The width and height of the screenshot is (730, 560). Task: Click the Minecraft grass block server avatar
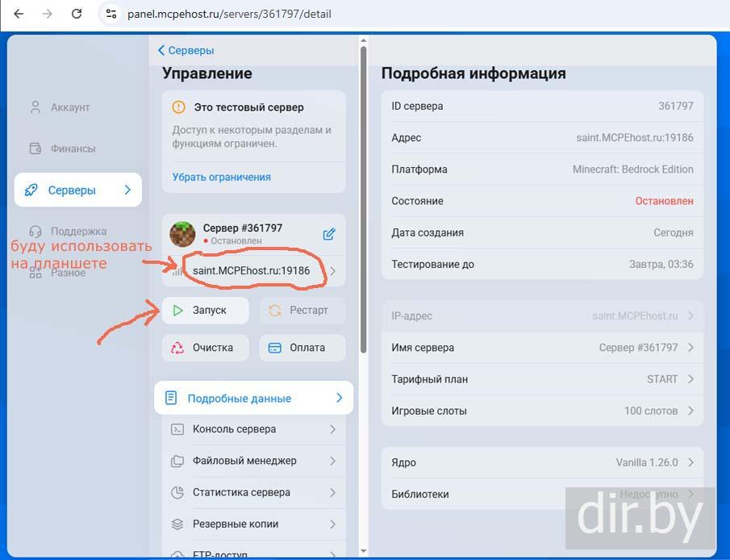pos(182,234)
